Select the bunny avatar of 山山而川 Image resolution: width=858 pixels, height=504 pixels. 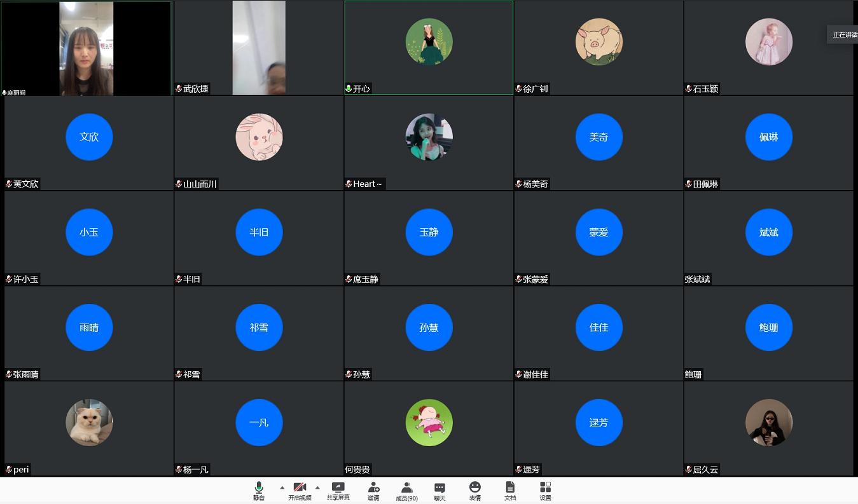259,137
